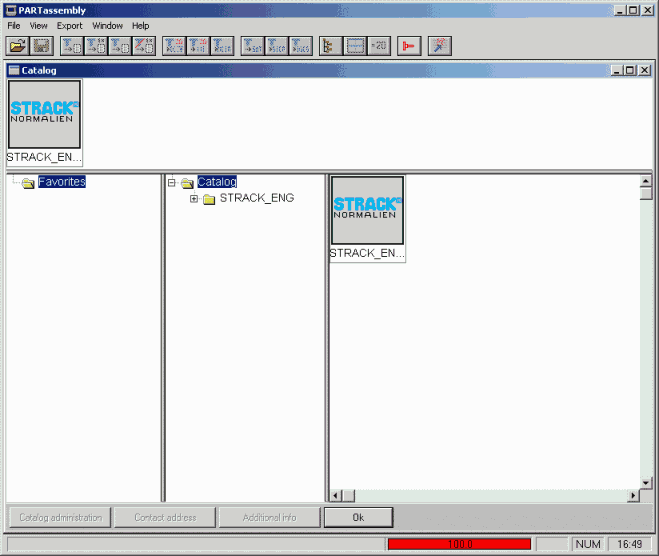Open the File menu
Viewport: 659px width, 556px height.
click(14, 26)
